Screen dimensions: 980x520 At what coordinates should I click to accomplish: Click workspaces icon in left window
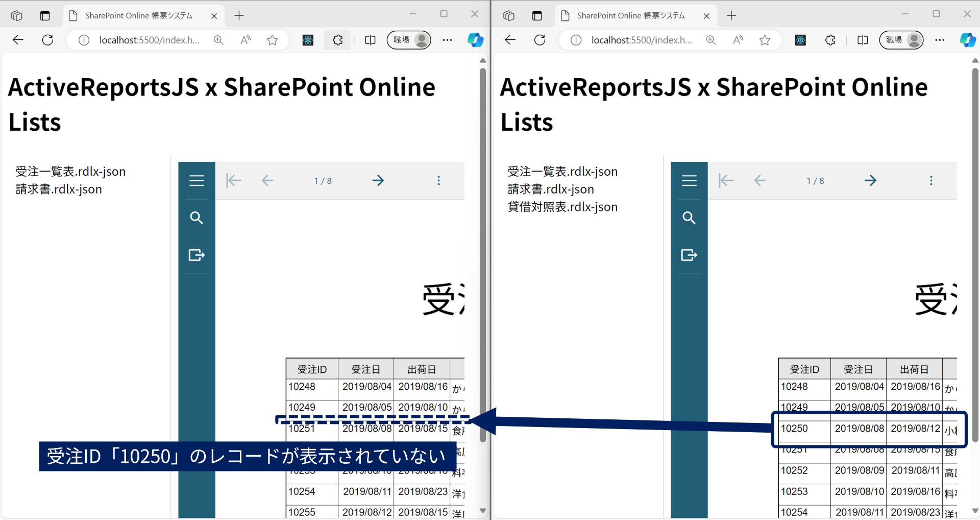(x=16, y=16)
